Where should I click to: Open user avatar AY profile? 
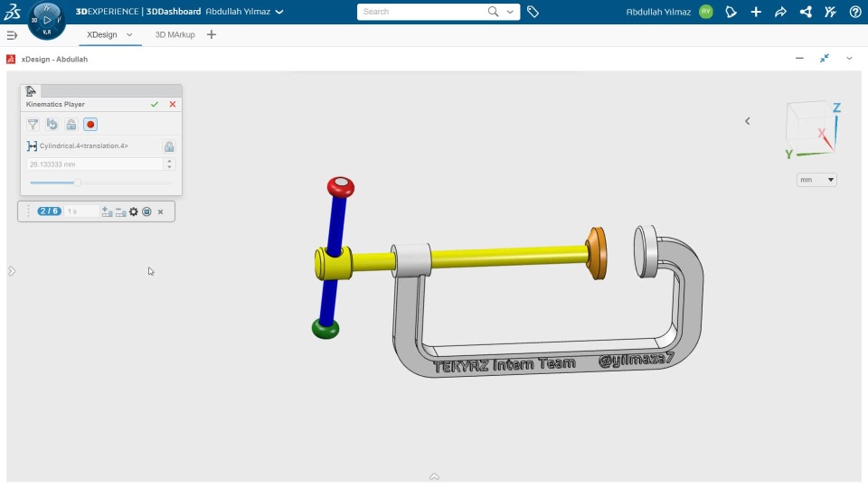pyautogui.click(x=706, y=12)
